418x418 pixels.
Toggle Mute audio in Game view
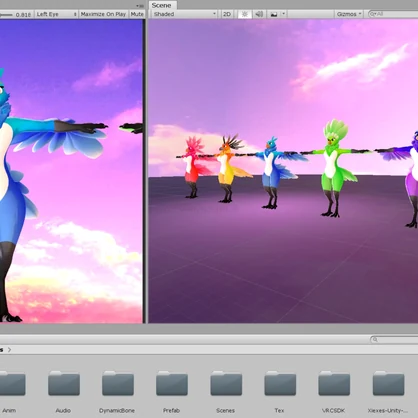pos(137,14)
